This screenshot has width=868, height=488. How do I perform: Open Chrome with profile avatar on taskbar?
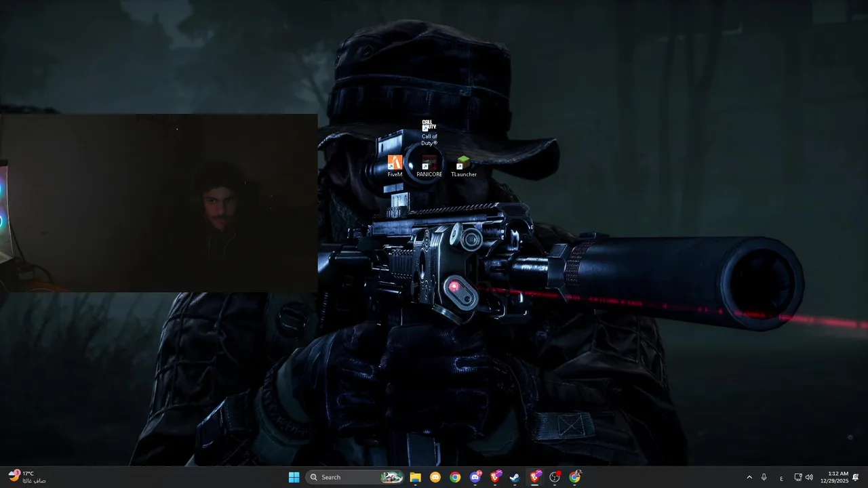tap(575, 477)
